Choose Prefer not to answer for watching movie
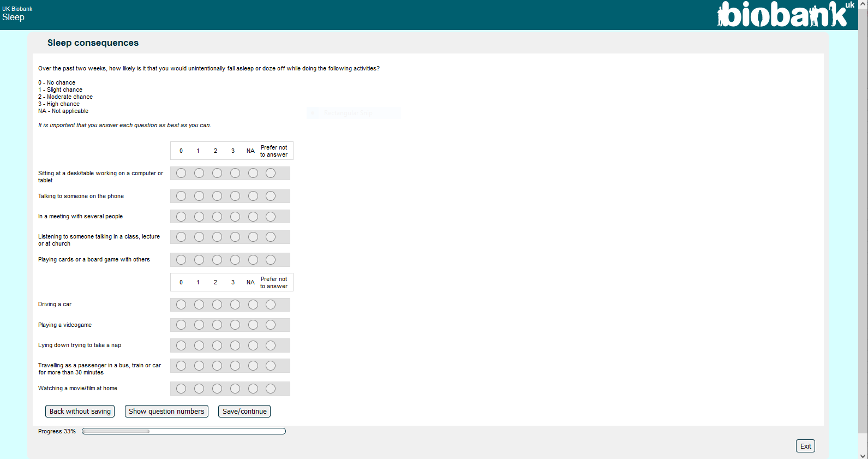The width and height of the screenshot is (868, 459). pos(271,389)
